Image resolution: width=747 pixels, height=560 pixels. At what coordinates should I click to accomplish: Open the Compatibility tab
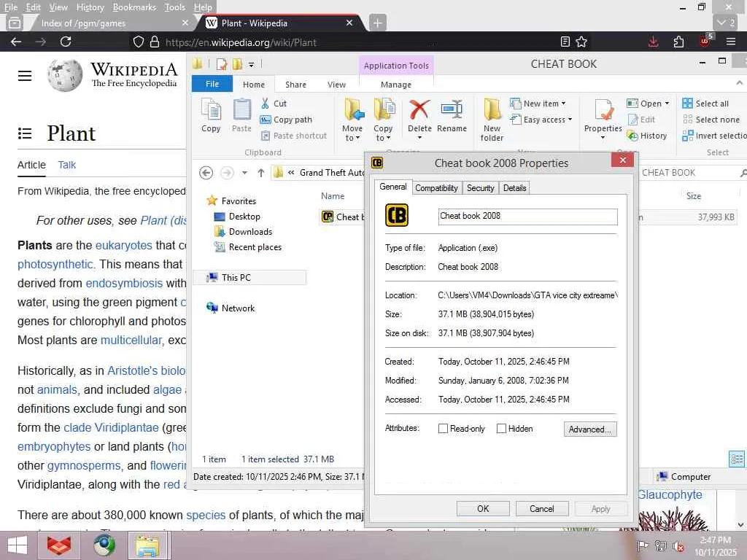[x=436, y=188]
